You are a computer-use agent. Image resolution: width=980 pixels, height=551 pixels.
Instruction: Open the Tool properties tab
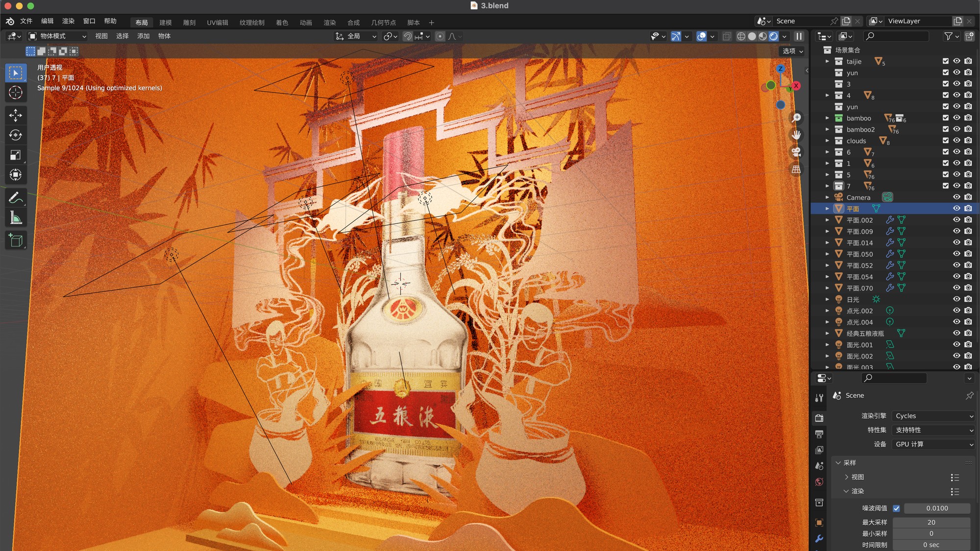(819, 398)
